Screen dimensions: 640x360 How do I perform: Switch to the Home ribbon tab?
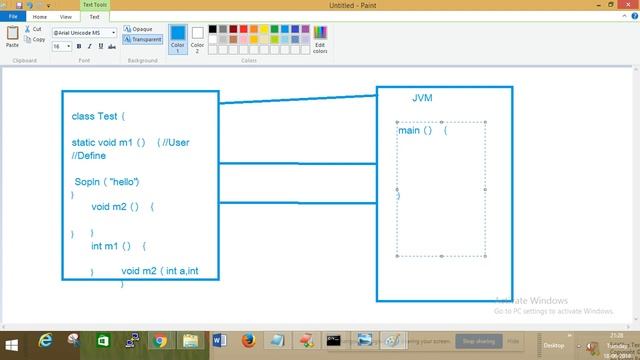(x=40, y=17)
